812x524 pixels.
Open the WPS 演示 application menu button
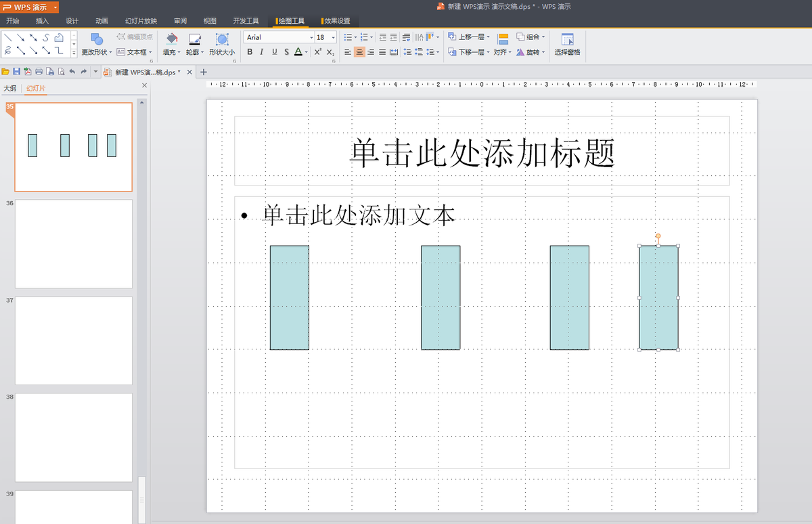point(30,7)
